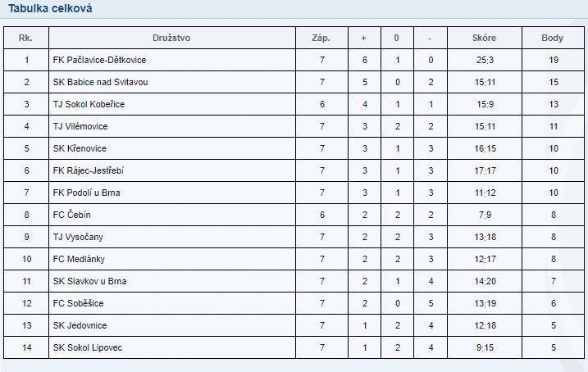The image size is (588, 372).
Task: Click the Skóre column header
Action: pyautogui.click(x=484, y=38)
